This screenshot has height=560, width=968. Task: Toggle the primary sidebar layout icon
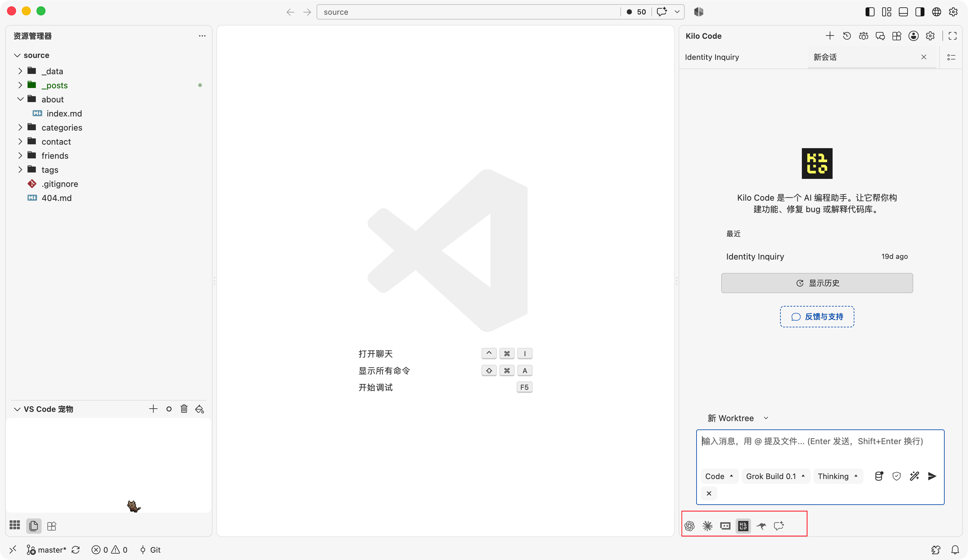pyautogui.click(x=870, y=12)
